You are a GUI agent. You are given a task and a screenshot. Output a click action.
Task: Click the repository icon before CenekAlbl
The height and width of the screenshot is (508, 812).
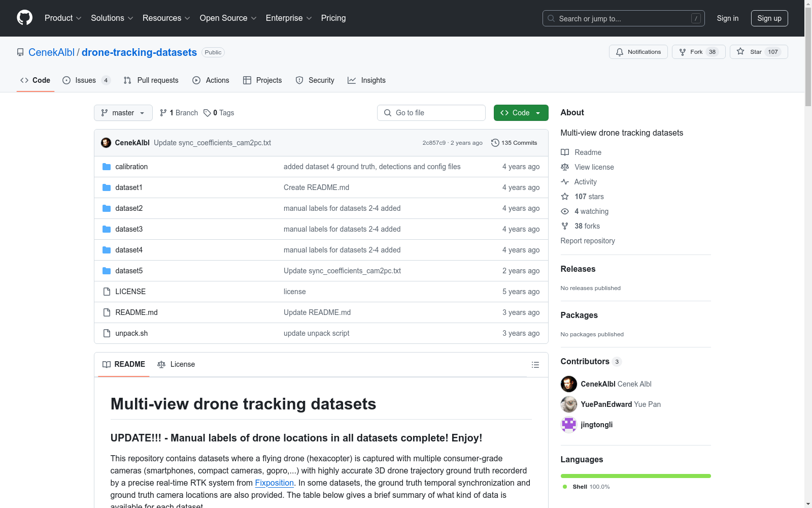pyautogui.click(x=20, y=52)
